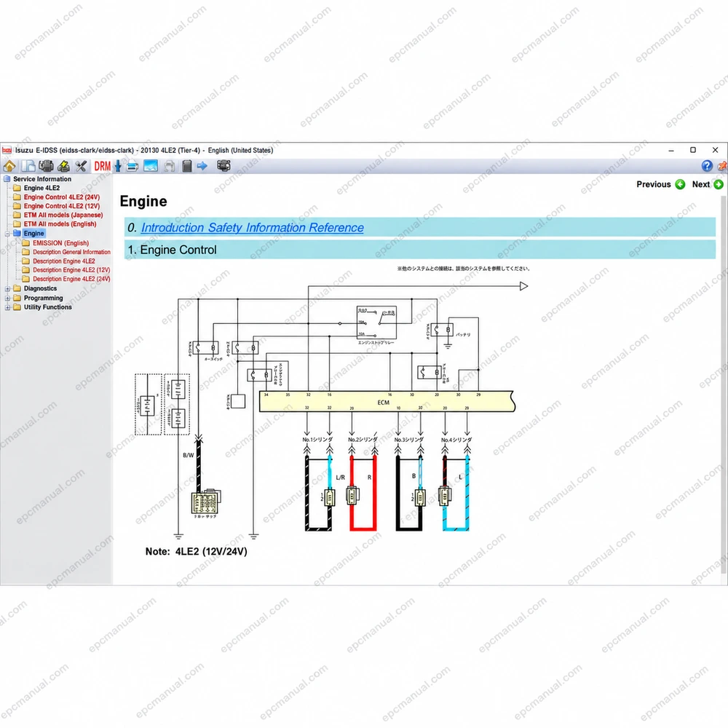Screen dimensions: 728x728
Task: Click the green Previous arrow icon
Action: pos(680,184)
